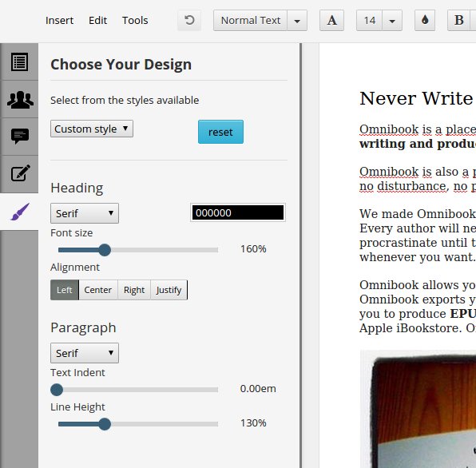
Task: Set heading alignment to Center
Action: (x=98, y=290)
